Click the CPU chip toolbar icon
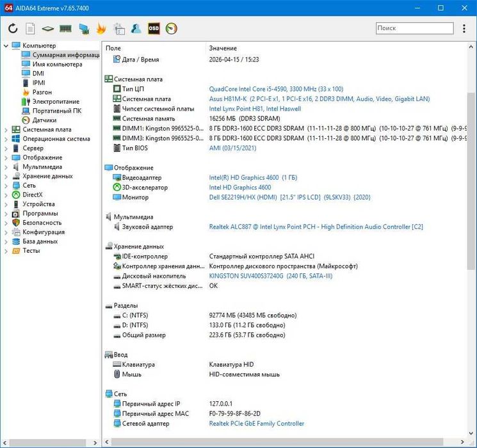Viewport: 477px width, 448px height. click(48, 29)
